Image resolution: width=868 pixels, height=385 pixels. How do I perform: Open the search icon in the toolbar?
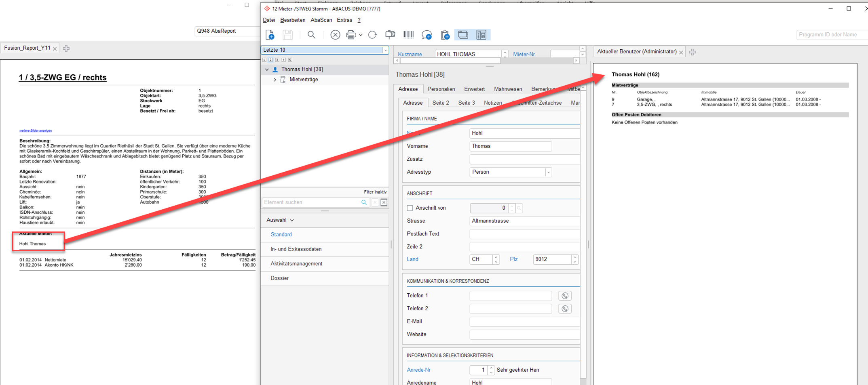[311, 35]
